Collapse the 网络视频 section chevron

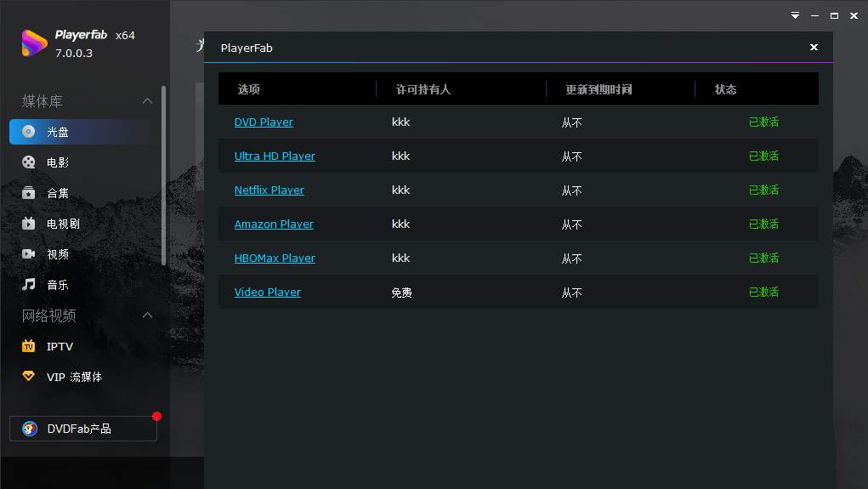point(147,316)
